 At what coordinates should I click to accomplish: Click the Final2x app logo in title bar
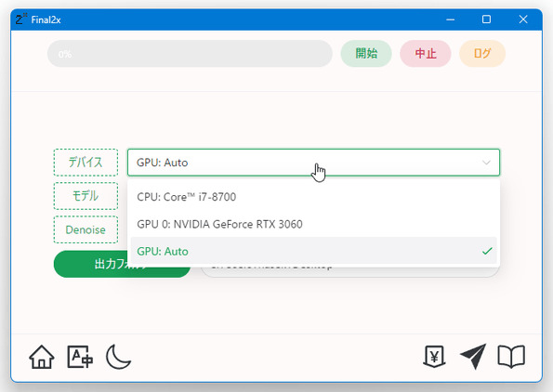coord(20,19)
